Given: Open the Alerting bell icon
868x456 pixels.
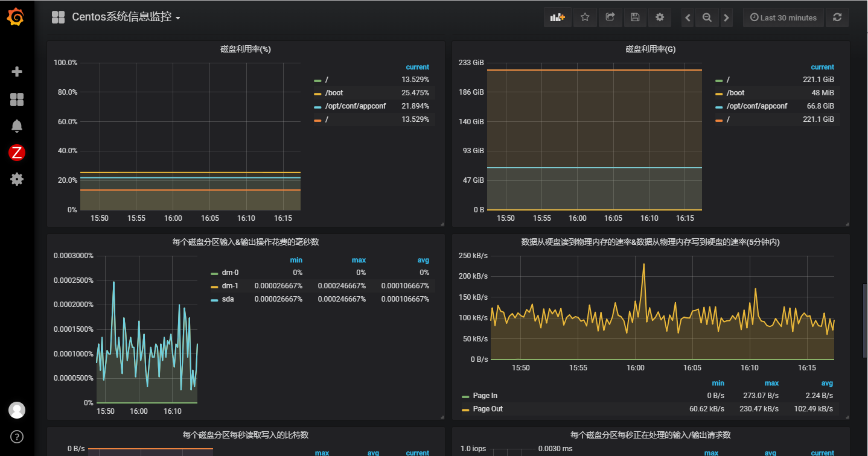Looking at the screenshot, I should tap(17, 126).
